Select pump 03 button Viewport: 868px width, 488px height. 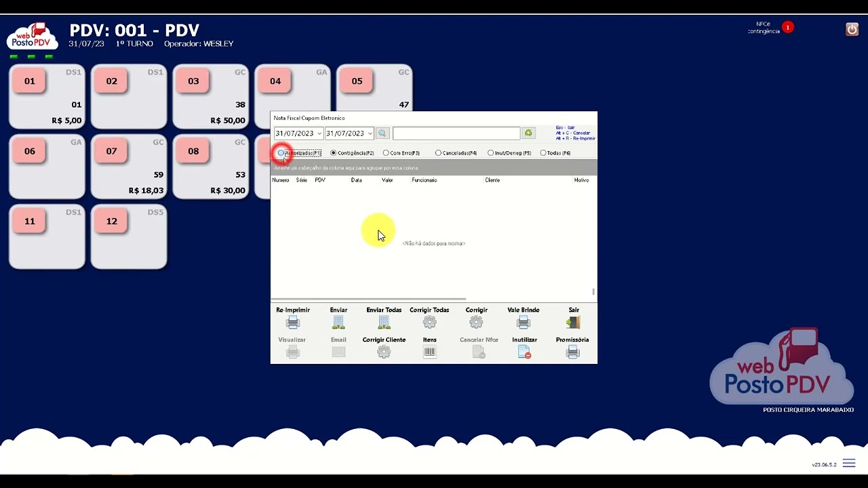point(193,81)
